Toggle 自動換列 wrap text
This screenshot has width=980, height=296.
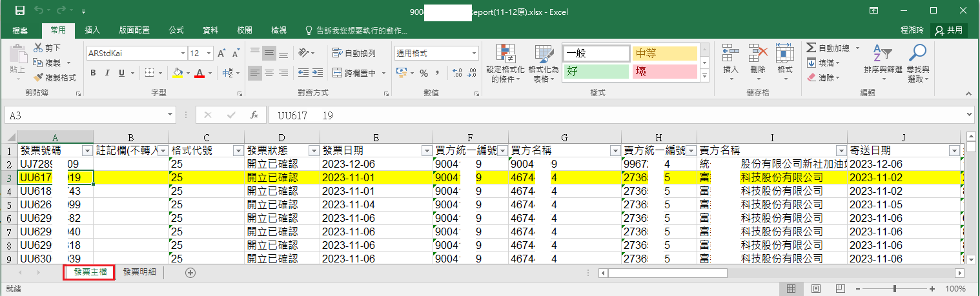354,53
